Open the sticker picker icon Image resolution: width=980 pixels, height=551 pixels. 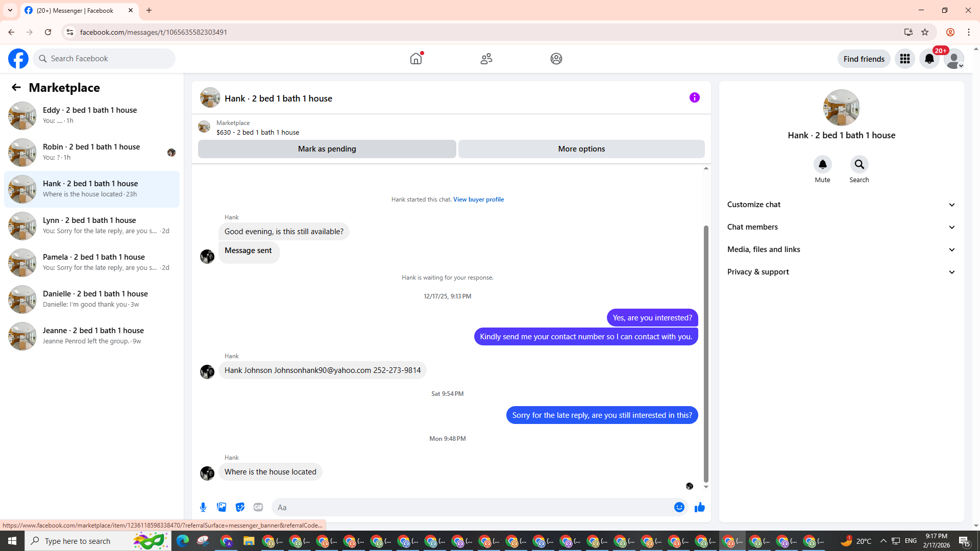pos(240,507)
